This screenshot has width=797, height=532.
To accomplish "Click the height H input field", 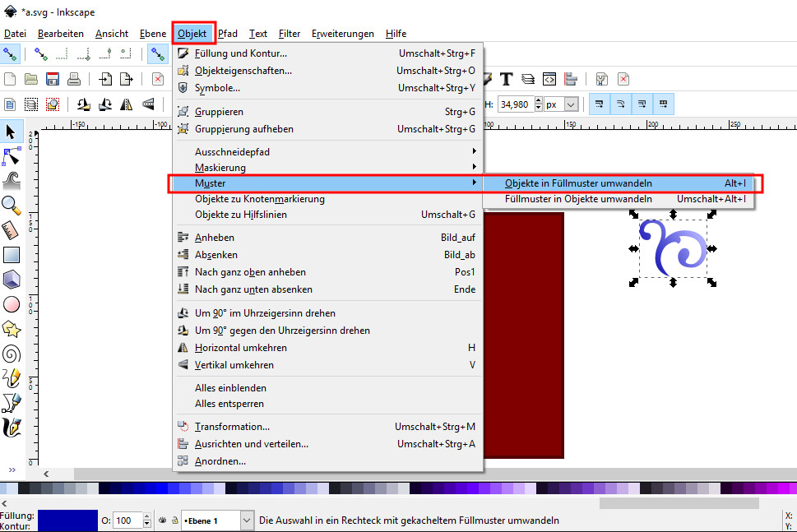I will point(516,104).
